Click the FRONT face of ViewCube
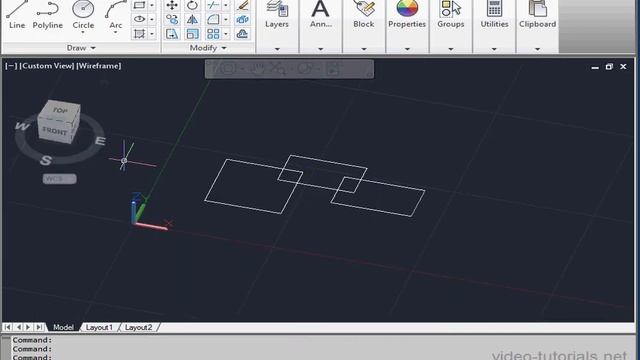The height and width of the screenshot is (360, 640). click(x=55, y=131)
